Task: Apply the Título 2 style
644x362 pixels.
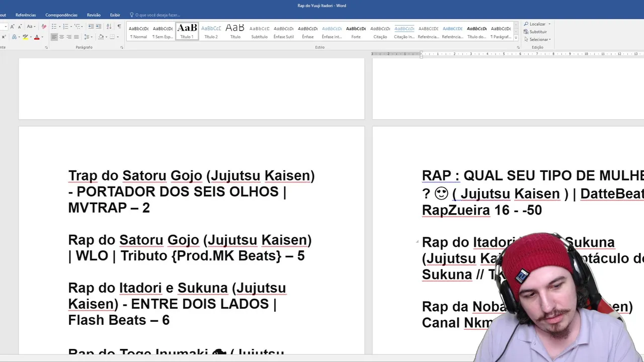Action: (x=211, y=32)
